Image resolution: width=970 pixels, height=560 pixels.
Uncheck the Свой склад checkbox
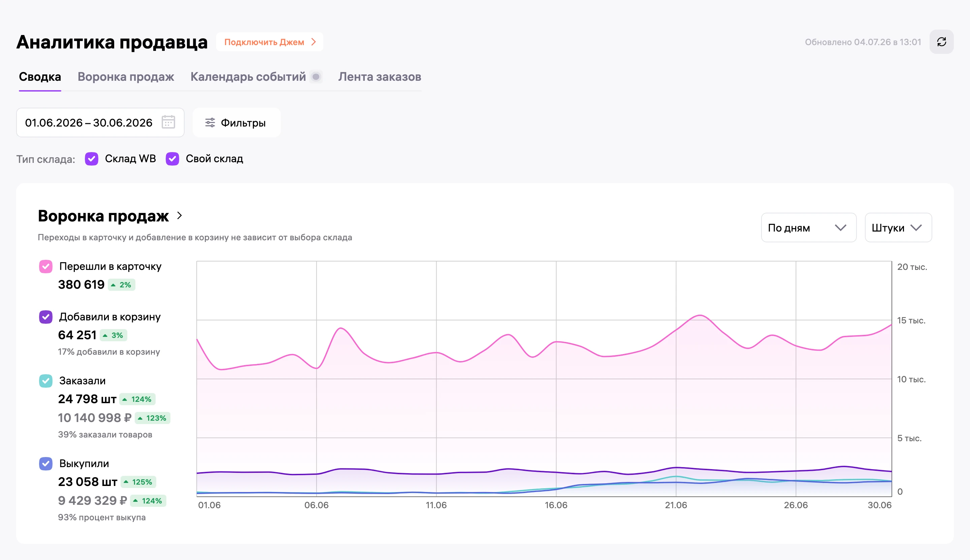[172, 159]
